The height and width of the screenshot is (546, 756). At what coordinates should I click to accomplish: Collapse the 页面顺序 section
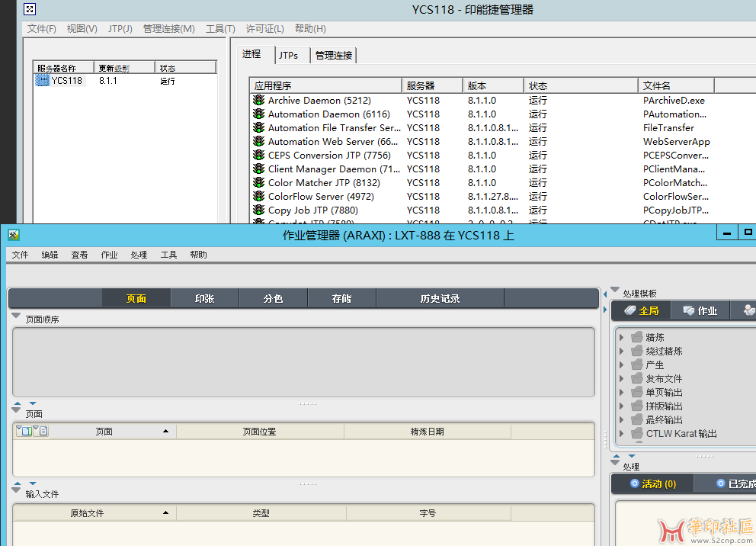(16, 316)
